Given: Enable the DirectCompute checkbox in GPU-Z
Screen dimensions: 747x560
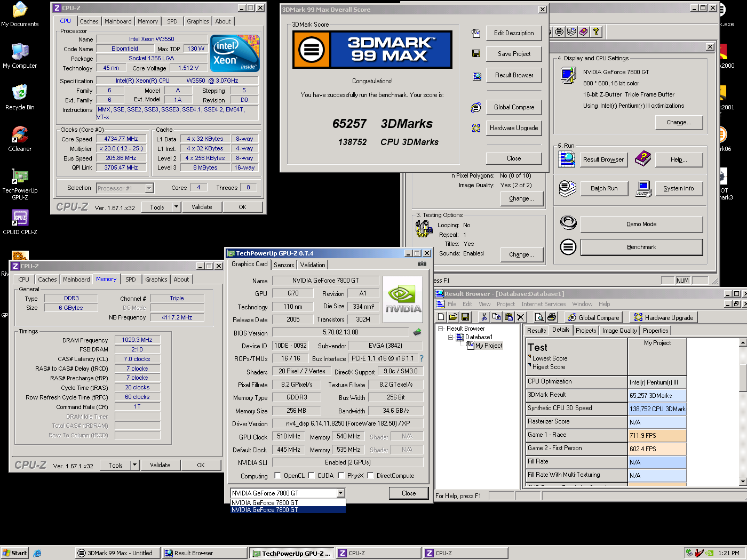Looking at the screenshot, I should click(x=370, y=476).
